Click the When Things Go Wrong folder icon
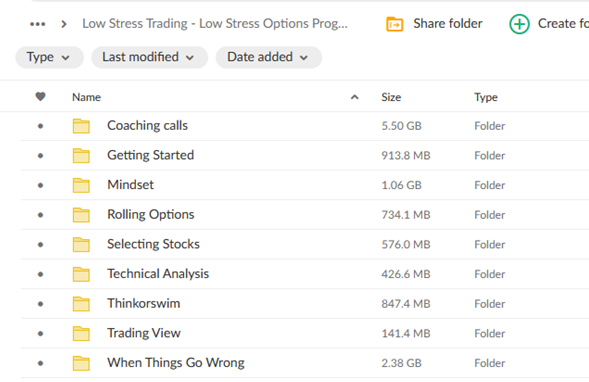This screenshot has width=589, height=382. [x=81, y=363]
